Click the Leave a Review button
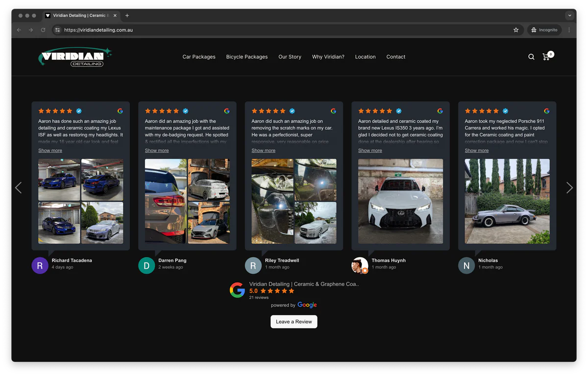The image size is (588, 376). click(x=294, y=322)
